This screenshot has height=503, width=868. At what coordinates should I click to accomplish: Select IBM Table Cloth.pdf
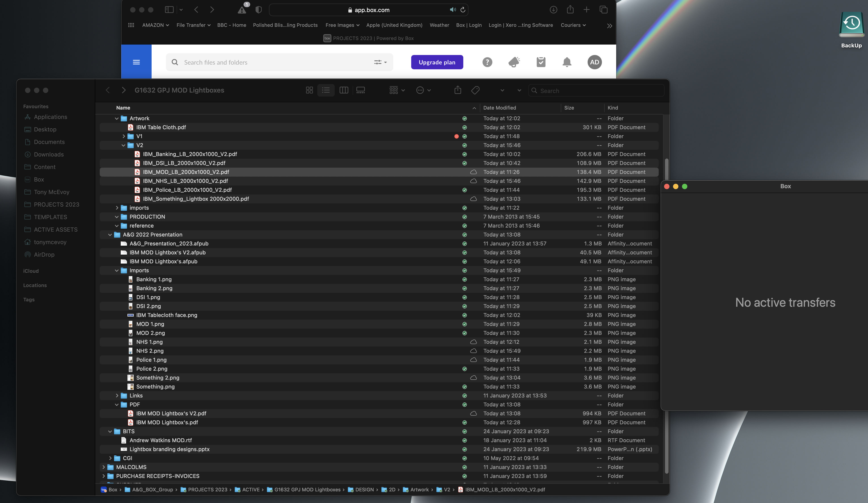pos(379,127)
